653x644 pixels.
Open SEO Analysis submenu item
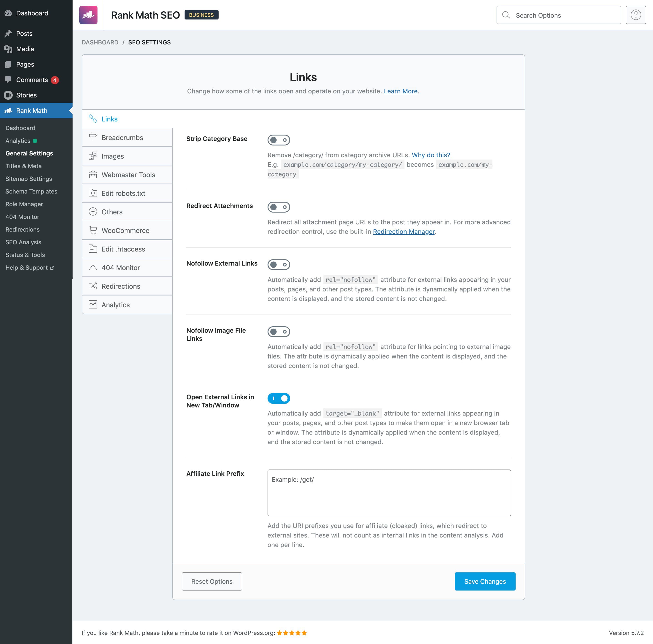pos(23,242)
